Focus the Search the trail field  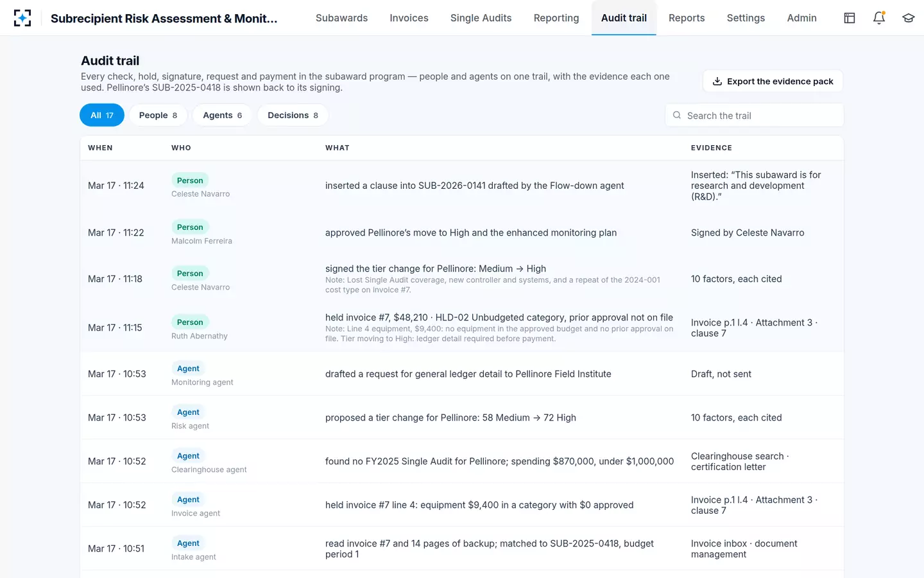pos(754,116)
